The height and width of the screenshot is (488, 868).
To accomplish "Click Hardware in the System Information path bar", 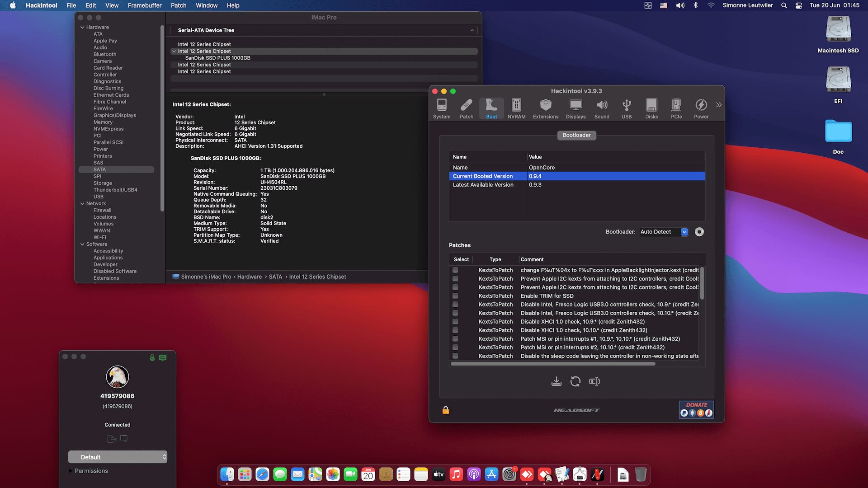I will (x=250, y=277).
